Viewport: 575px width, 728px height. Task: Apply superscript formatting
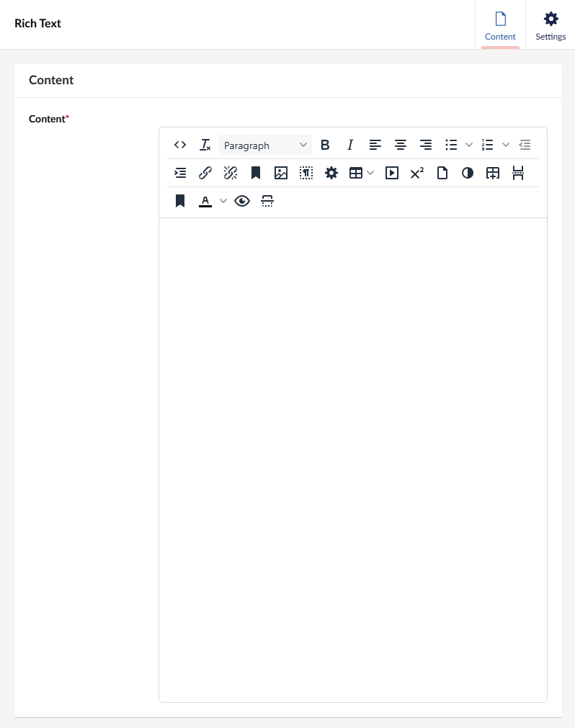[x=417, y=173]
